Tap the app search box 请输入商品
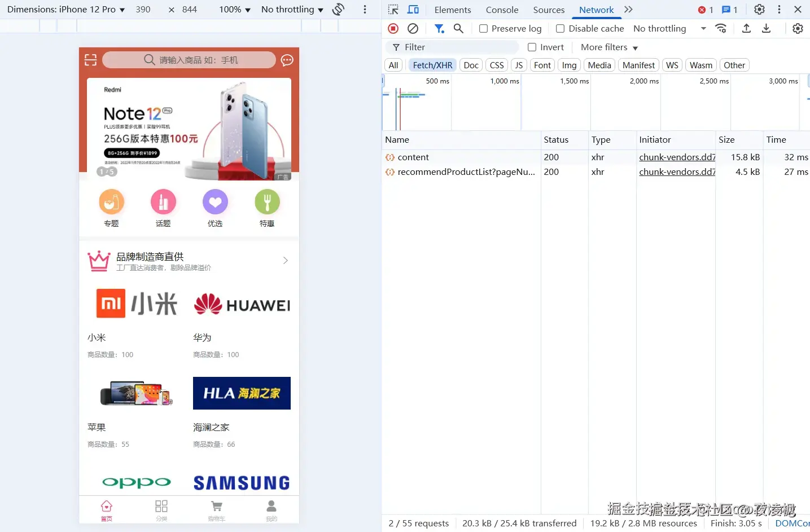The height and width of the screenshot is (532, 810). (189, 60)
